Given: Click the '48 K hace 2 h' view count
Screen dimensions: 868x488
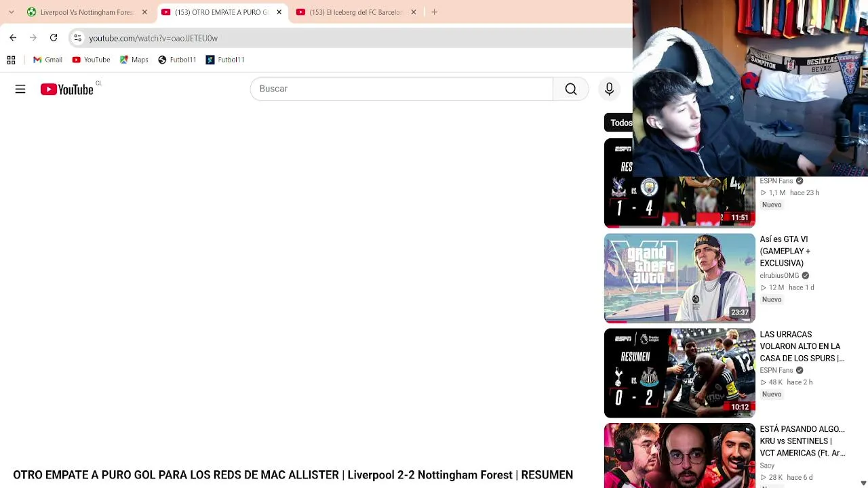Looking at the screenshot, I should click(x=787, y=382).
